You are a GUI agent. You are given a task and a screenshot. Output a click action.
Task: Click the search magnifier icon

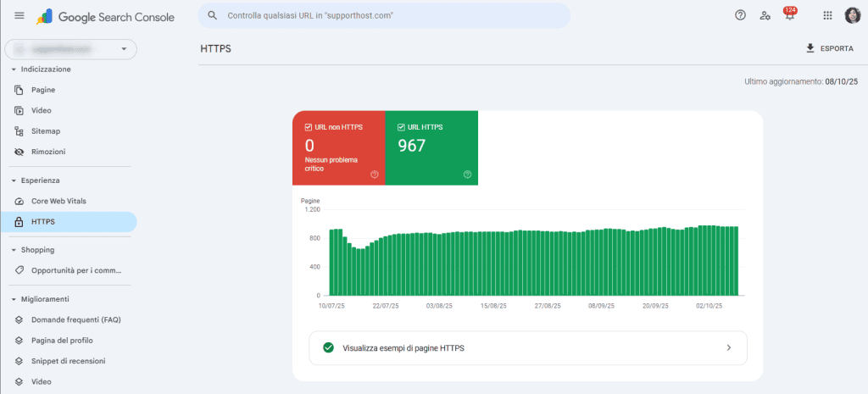[x=212, y=15]
